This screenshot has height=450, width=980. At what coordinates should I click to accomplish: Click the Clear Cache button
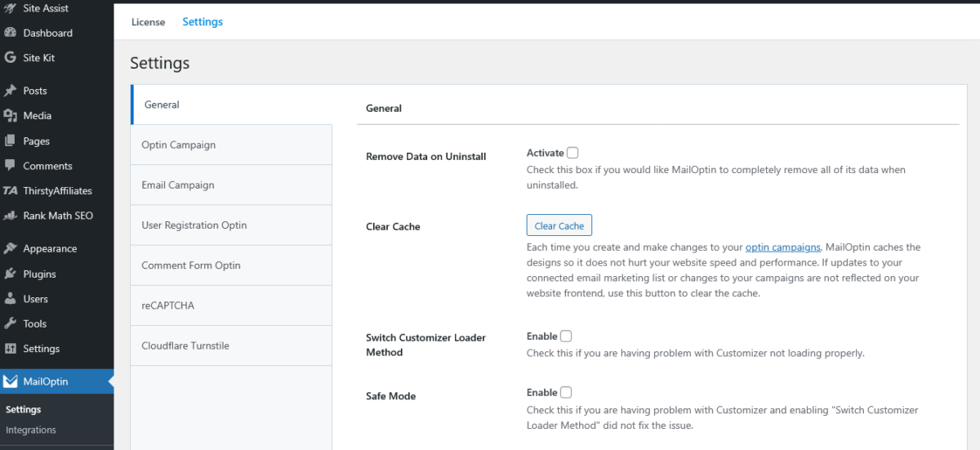point(559,225)
